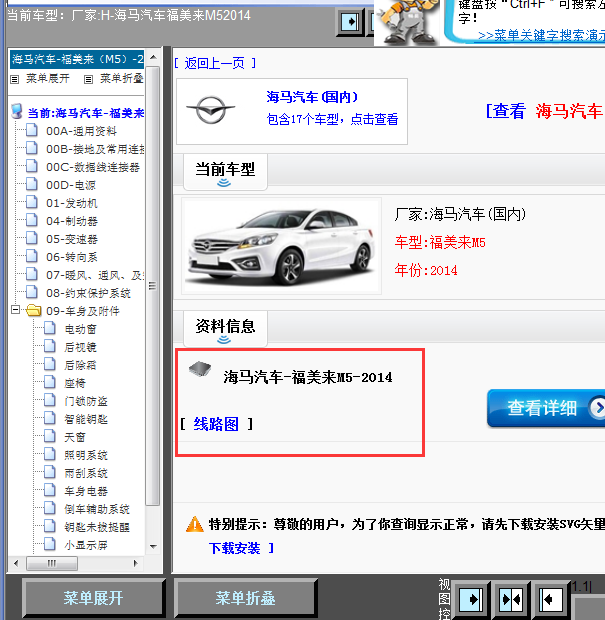Click the page icon beside 01-发动机
This screenshot has width=605, height=620.
click(x=32, y=202)
